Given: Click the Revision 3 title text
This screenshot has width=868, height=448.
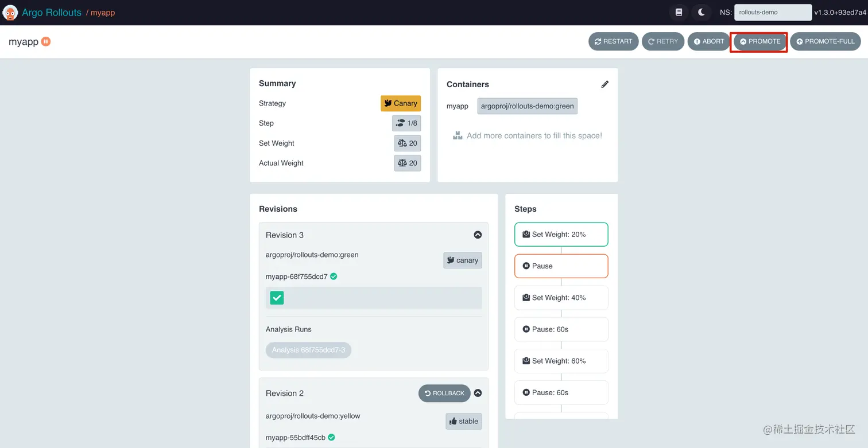Looking at the screenshot, I should tap(285, 235).
